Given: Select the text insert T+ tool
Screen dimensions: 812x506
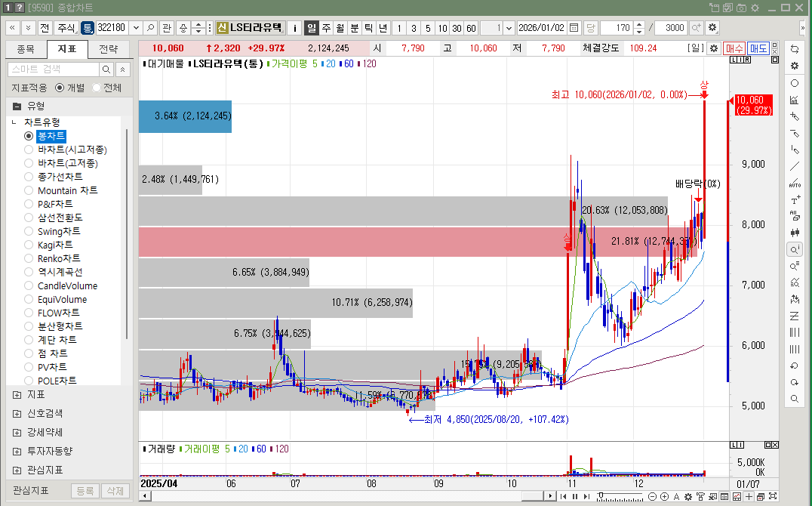Looking at the screenshot, I should pyautogui.click(x=795, y=199).
